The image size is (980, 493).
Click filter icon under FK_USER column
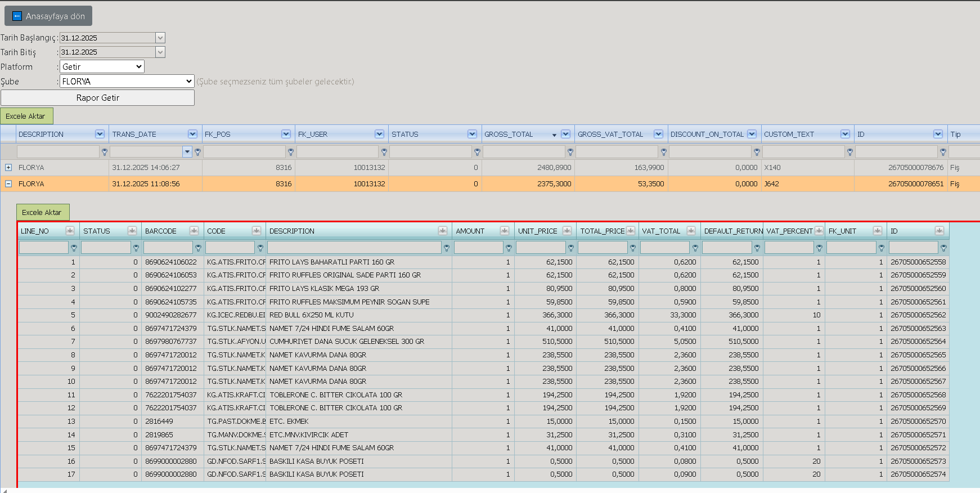click(x=384, y=152)
